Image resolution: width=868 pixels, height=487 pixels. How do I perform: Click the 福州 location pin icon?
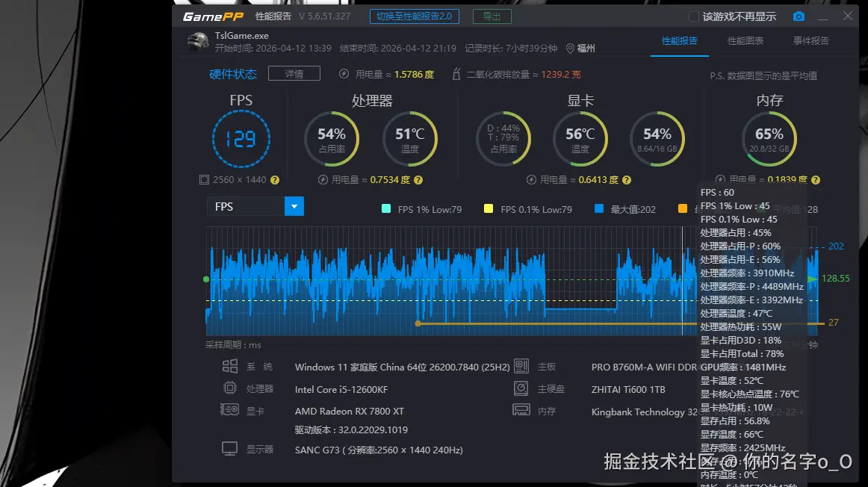click(x=570, y=49)
